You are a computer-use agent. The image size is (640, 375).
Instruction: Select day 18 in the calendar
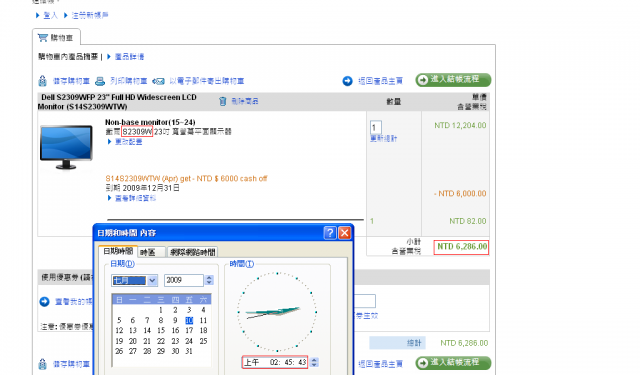tap(203, 331)
